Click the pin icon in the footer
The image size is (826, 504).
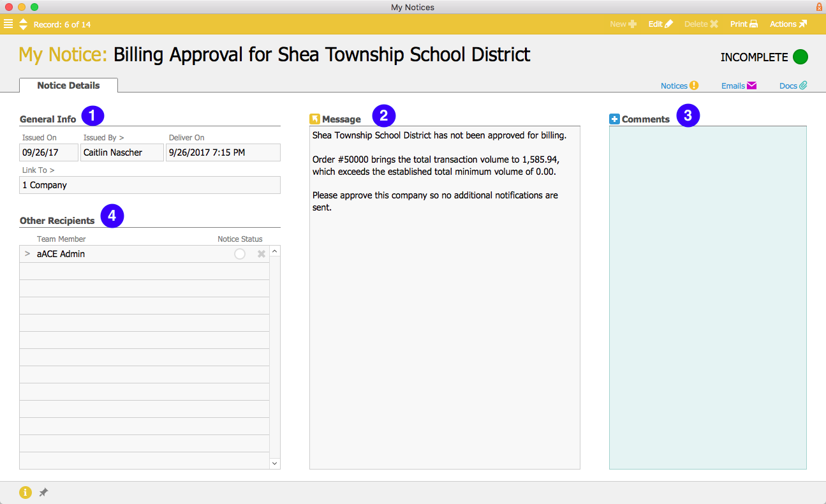point(43,493)
